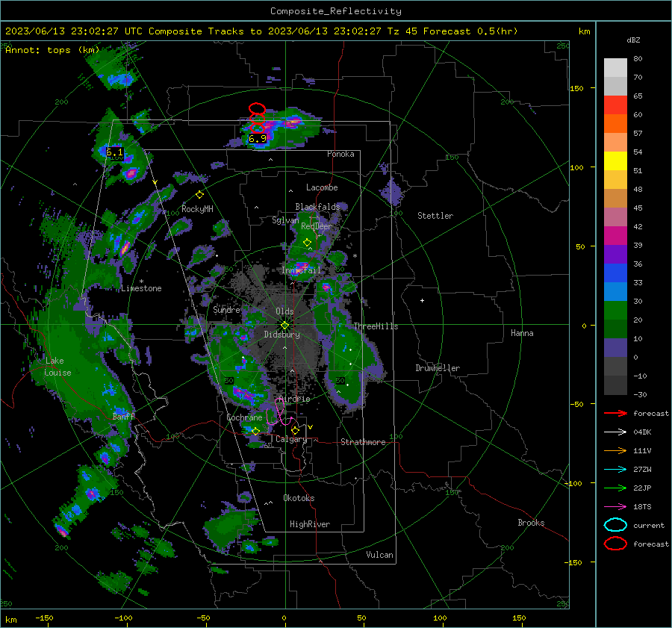The image size is (672, 628).
Task: Click the Composite_Reflectivity title
Action: click(x=336, y=11)
